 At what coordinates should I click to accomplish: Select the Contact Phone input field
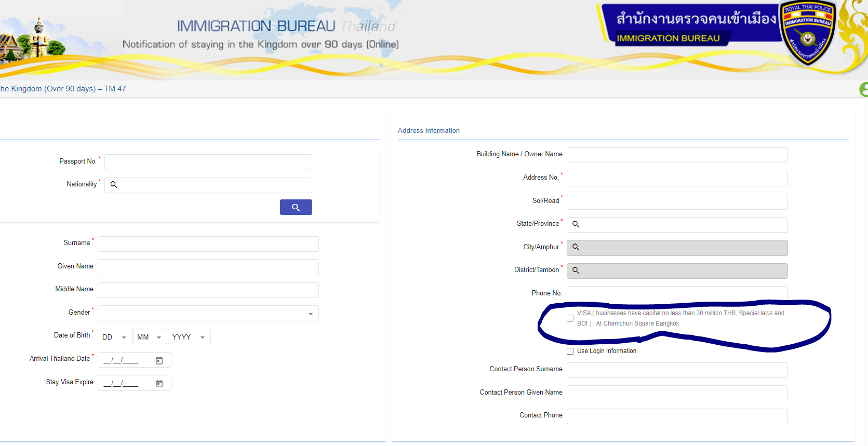pyautogui.click(x=677, y=416)
